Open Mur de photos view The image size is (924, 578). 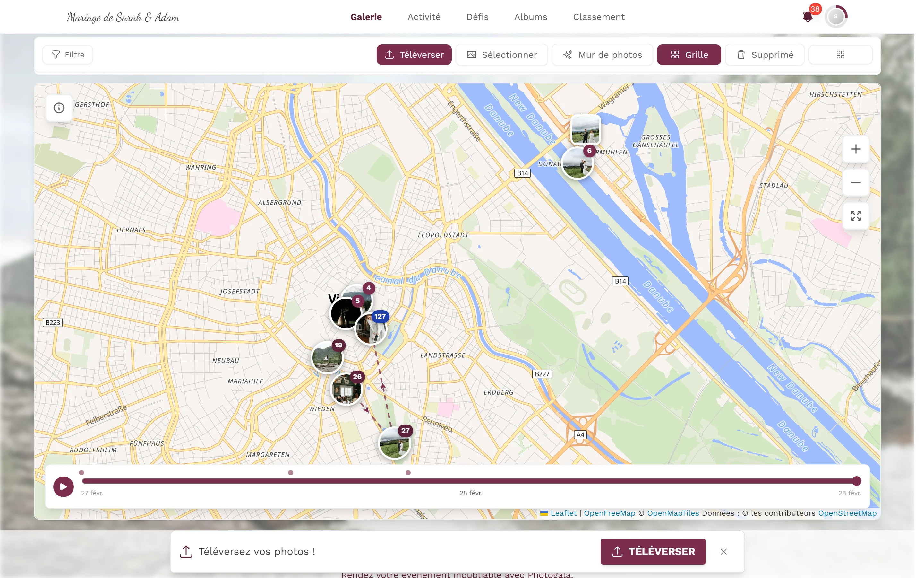point(602,55)
